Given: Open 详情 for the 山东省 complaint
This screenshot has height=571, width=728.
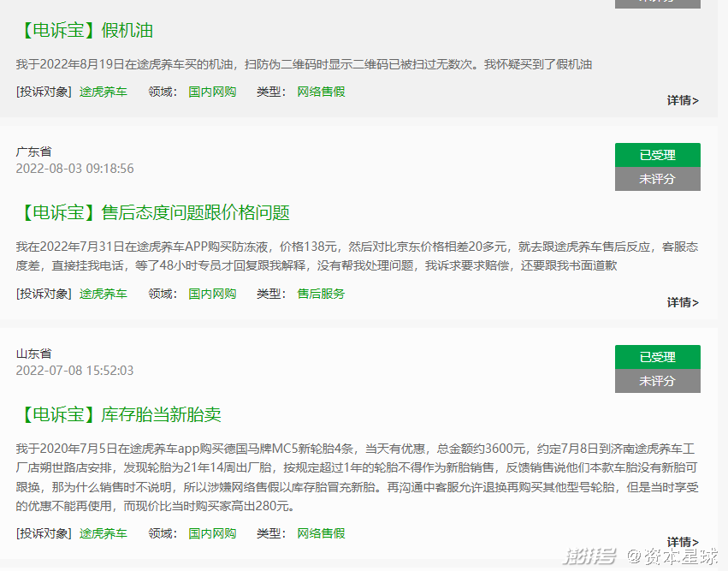Looking at the screenshot, I should point(683,542).
